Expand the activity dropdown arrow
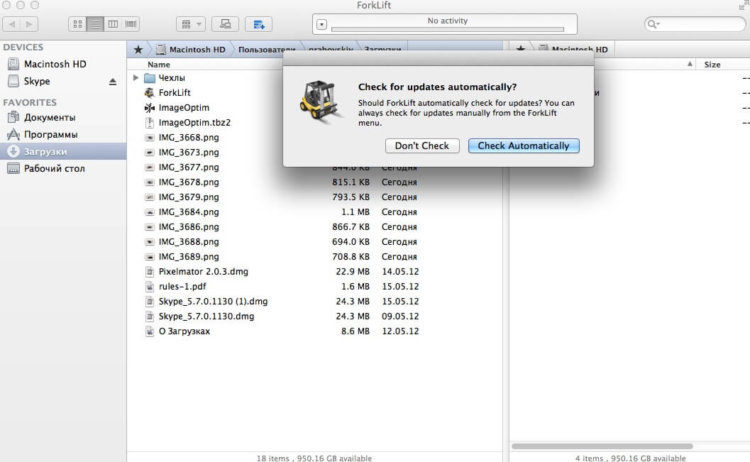 [321, 24]
